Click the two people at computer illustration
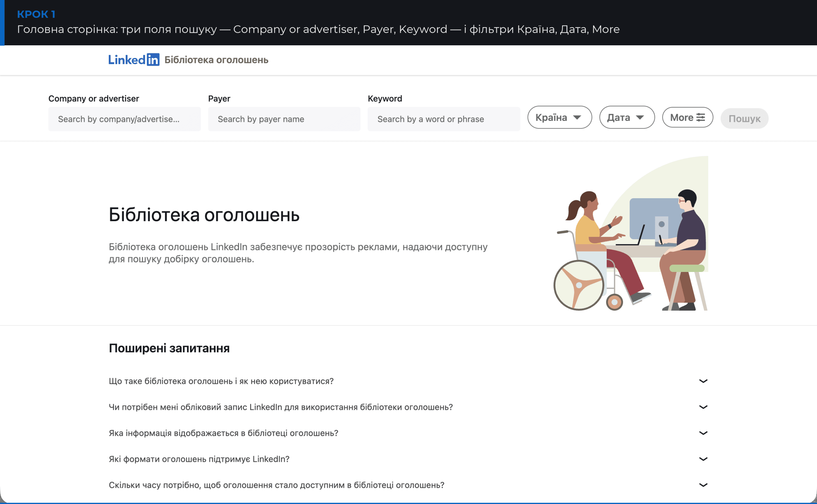Screen dimensions: 817x504 coord(631,233)
